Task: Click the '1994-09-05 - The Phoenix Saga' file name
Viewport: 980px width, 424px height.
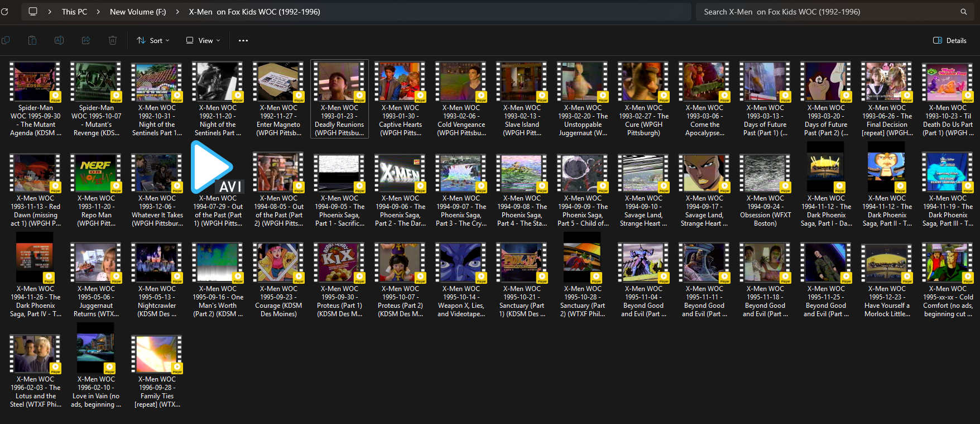Action: pyautogui.click(x=339, y=211)
